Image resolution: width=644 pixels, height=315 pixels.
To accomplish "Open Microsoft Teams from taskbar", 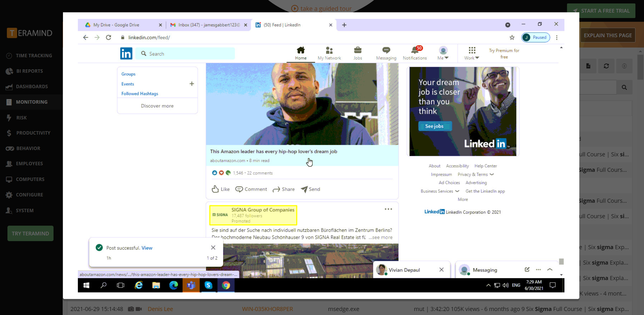I will tap(191, 285).
